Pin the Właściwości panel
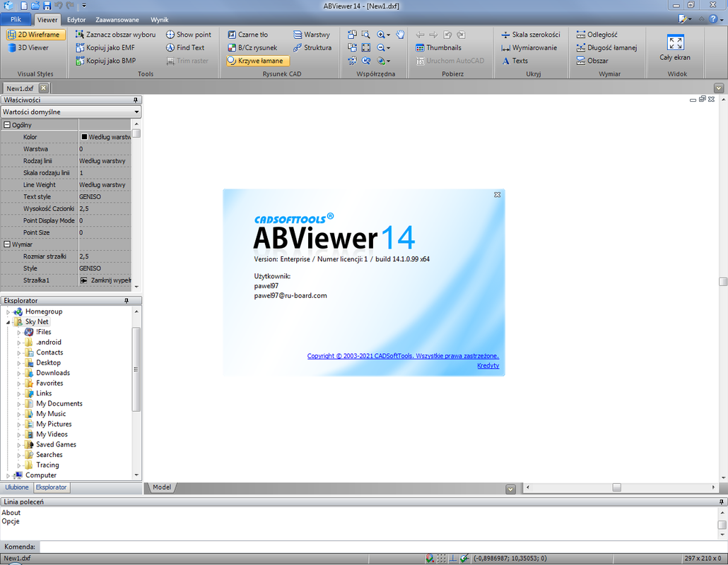This screenshot has height=565, width=728. click(x=136, y=100)
